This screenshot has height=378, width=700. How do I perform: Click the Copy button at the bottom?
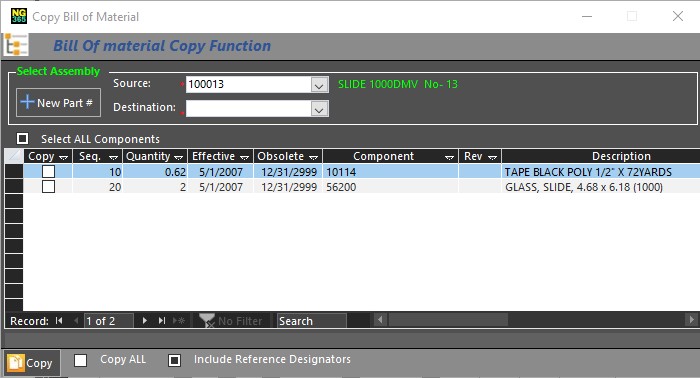32,363
